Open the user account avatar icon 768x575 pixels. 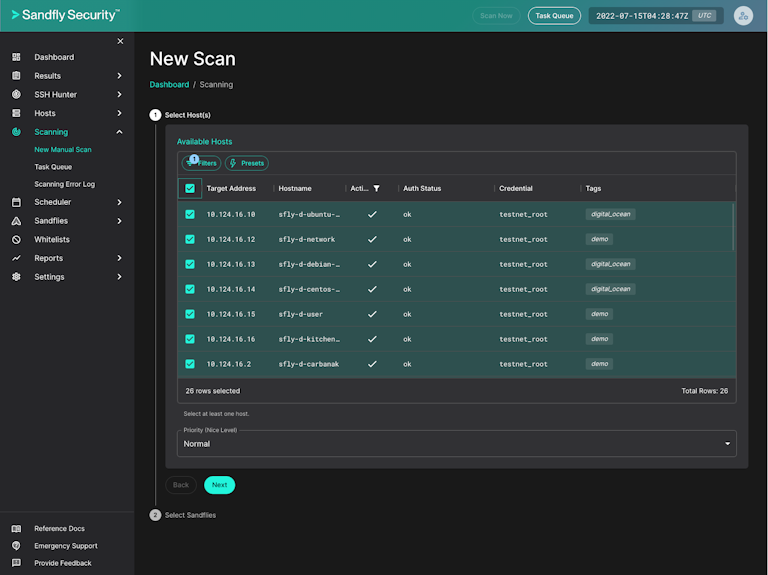tap(743, 16)
